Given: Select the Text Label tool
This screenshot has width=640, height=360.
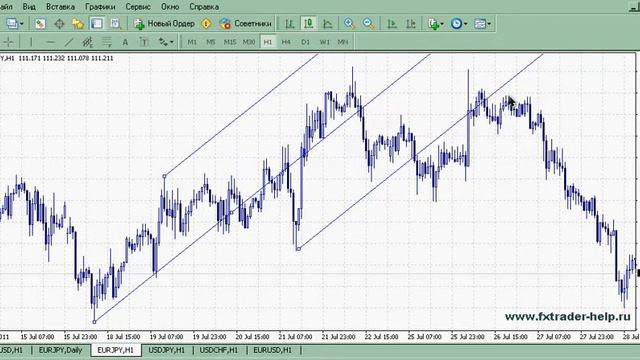Looking at the screenshot, I should 144,42.
